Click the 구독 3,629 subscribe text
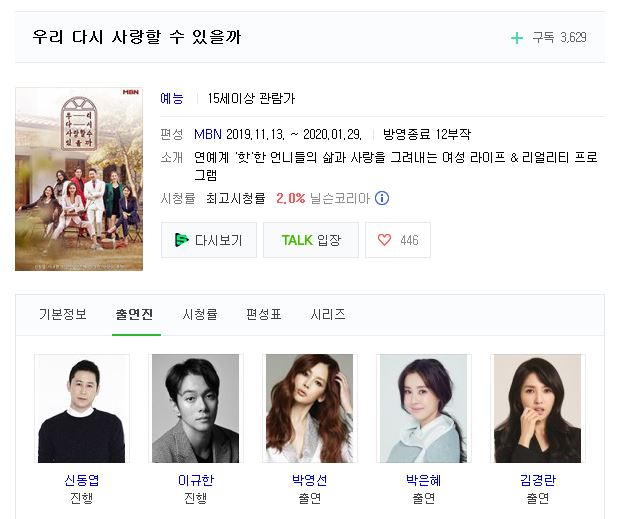The width and height of the screenshot is (617, 519). click(559, 38)
